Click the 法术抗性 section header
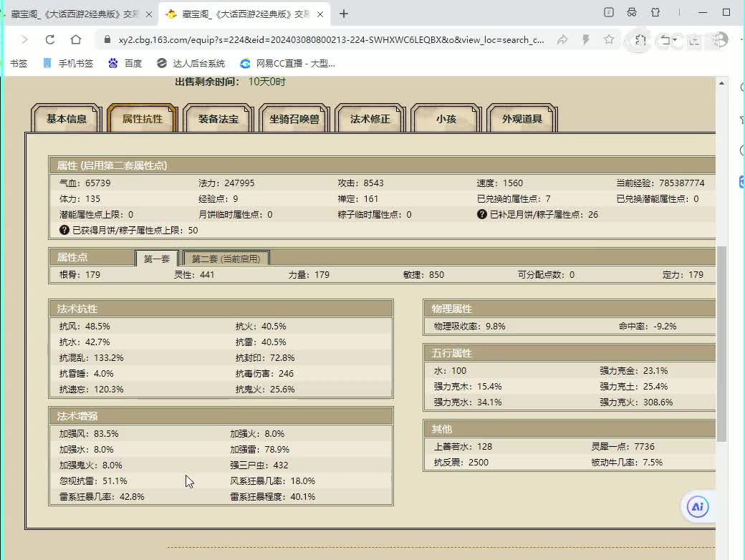 pyautogui.click(x=221, y=309)
